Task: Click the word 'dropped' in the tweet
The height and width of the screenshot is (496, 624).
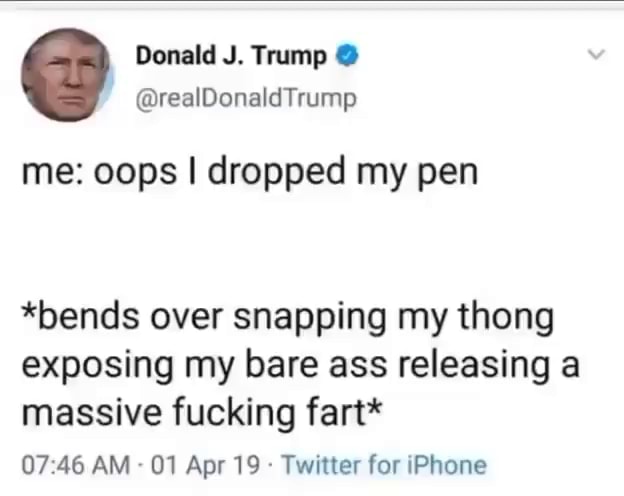Action: pos(277,172)
